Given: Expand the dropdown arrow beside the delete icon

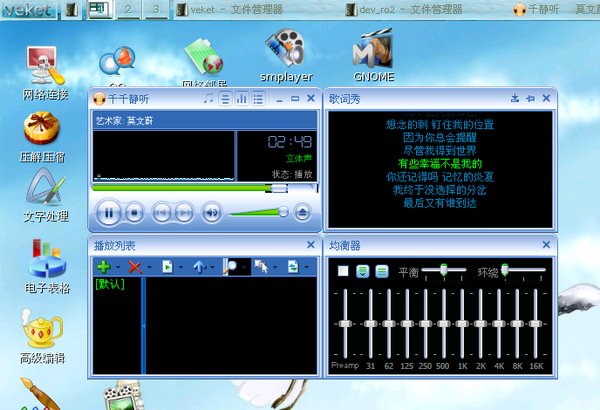Looking at the screenshot, I should (149, 268).
